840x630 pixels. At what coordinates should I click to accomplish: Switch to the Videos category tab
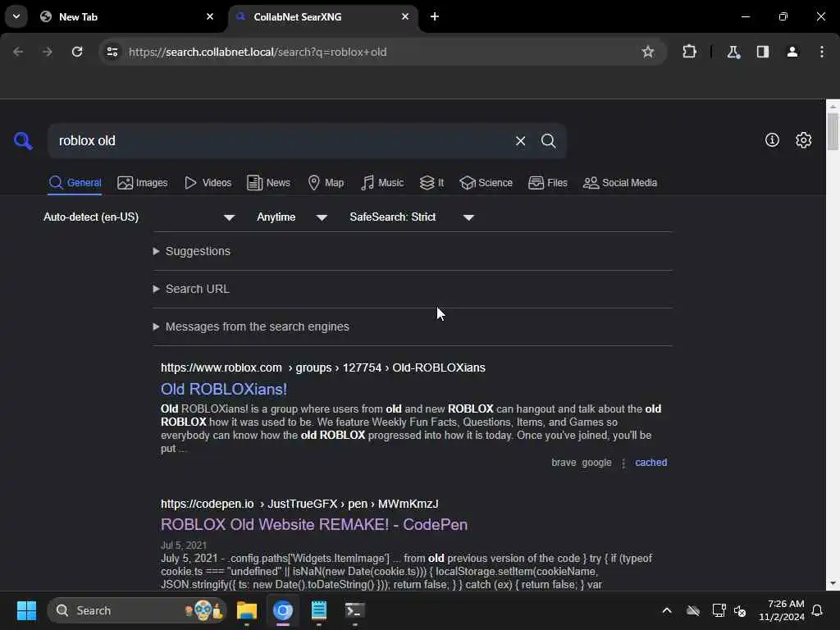pos(208,183)
